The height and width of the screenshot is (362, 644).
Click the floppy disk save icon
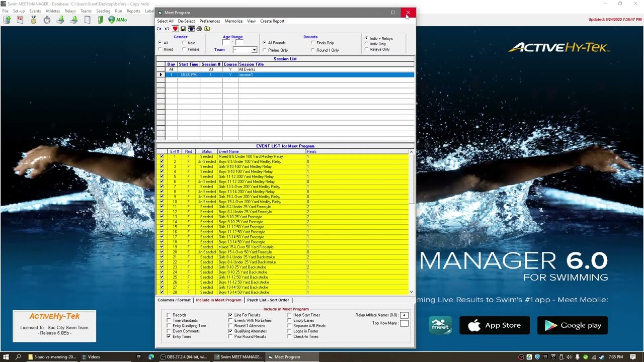[183, 29]
